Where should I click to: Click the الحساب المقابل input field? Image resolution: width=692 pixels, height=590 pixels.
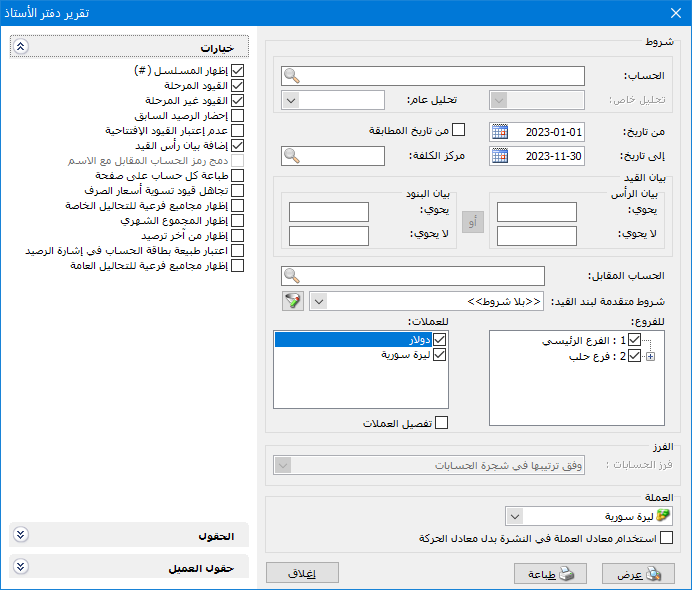413,276
